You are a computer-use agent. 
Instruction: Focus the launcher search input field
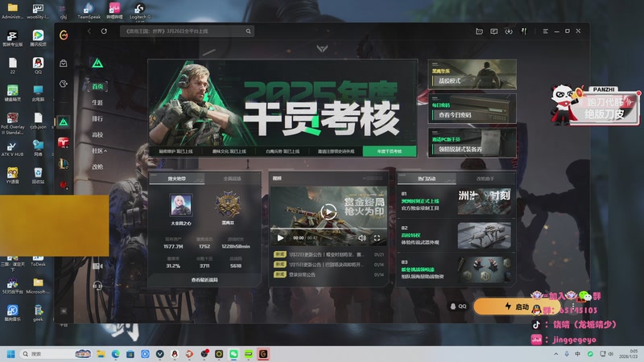click(x=183, y=31)
